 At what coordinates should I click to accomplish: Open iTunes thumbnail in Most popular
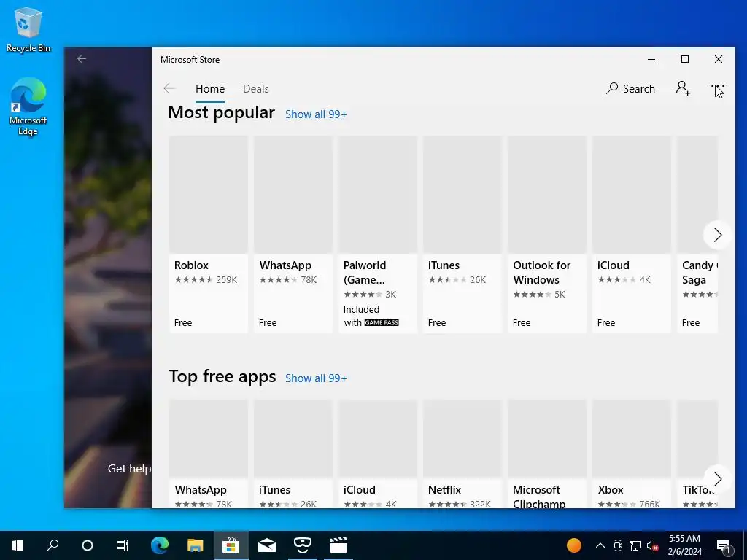coord(462,195)
